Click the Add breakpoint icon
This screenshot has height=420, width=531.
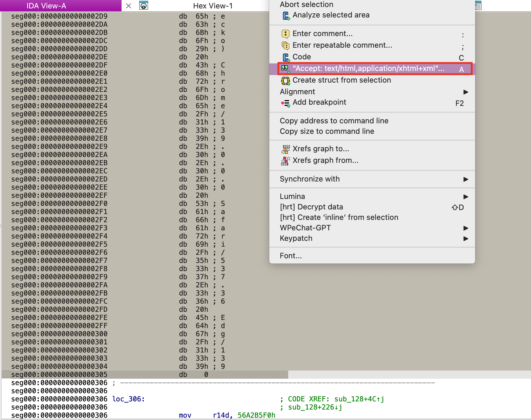(x=285, y=103)
